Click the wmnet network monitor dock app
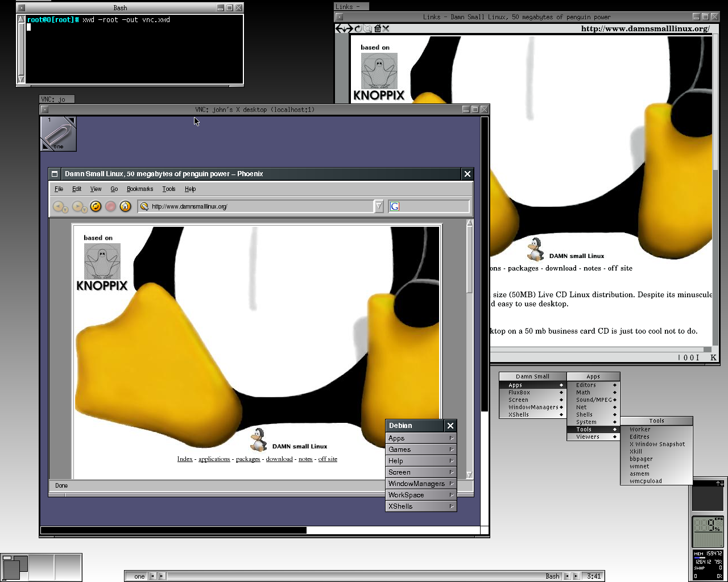 coord(708,496)
